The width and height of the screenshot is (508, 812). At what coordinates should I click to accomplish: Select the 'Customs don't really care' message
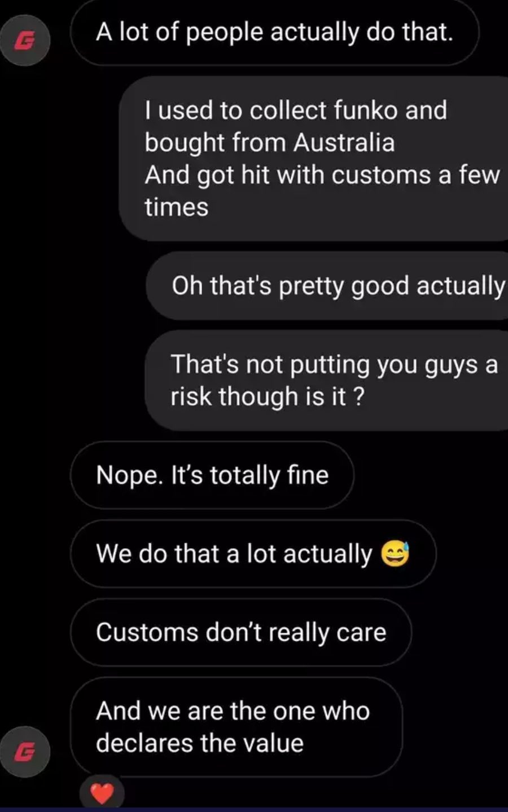tap(241, 633)
